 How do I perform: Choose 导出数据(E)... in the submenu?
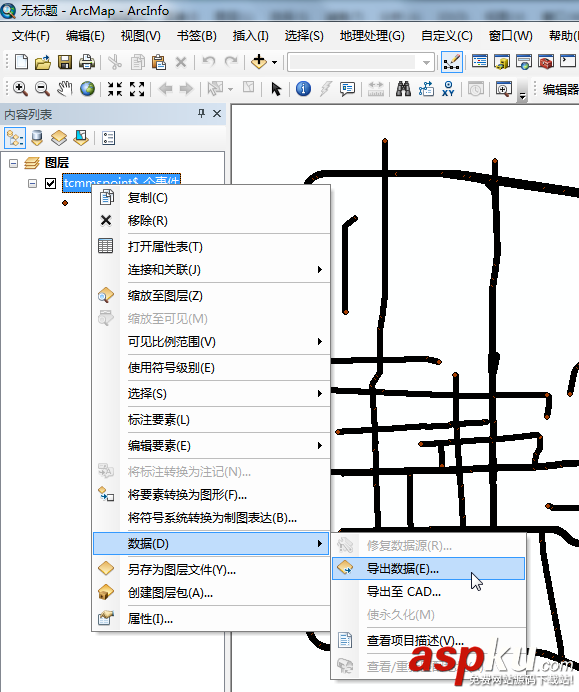(x=429, y=568)
